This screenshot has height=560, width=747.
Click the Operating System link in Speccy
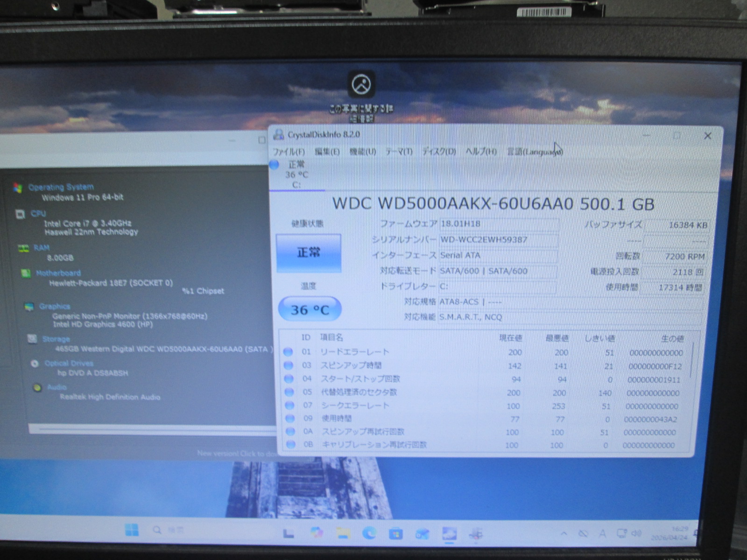[61, 187]
